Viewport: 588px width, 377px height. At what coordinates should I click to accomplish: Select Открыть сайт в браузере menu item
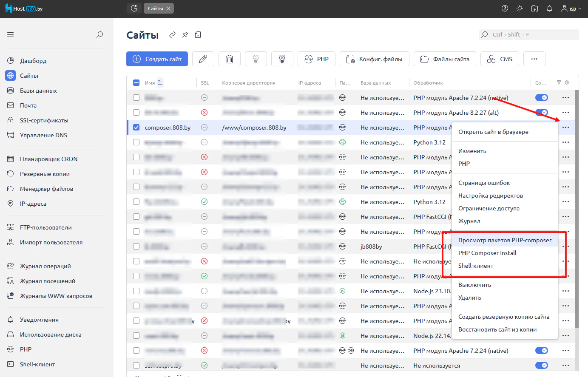(505, 132)
